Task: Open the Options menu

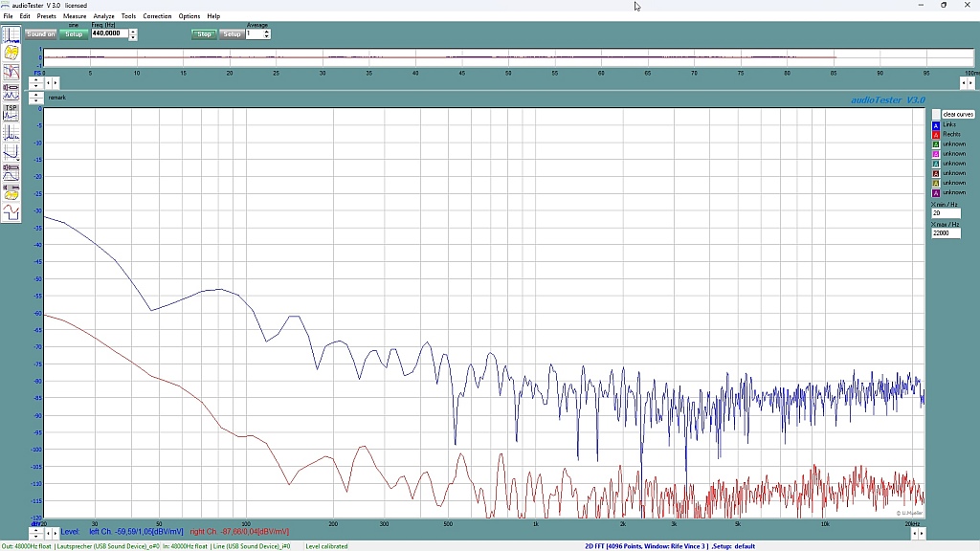Action: [x=189, y=16]
